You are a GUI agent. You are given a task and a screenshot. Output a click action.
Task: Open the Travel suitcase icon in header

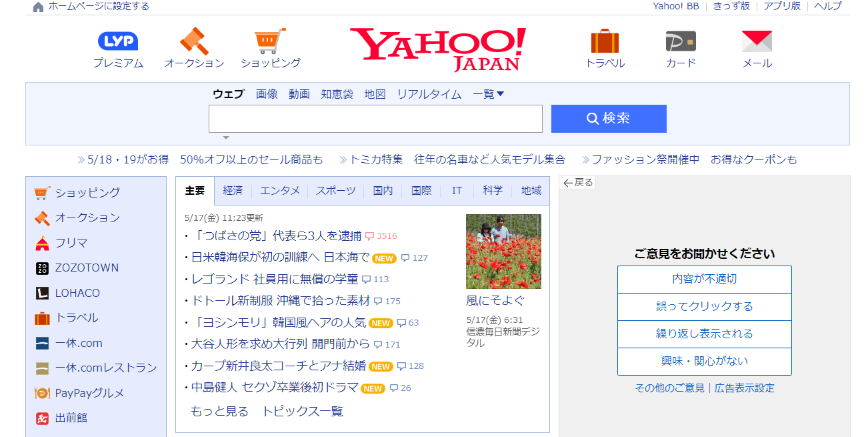[x=605, y=41]
